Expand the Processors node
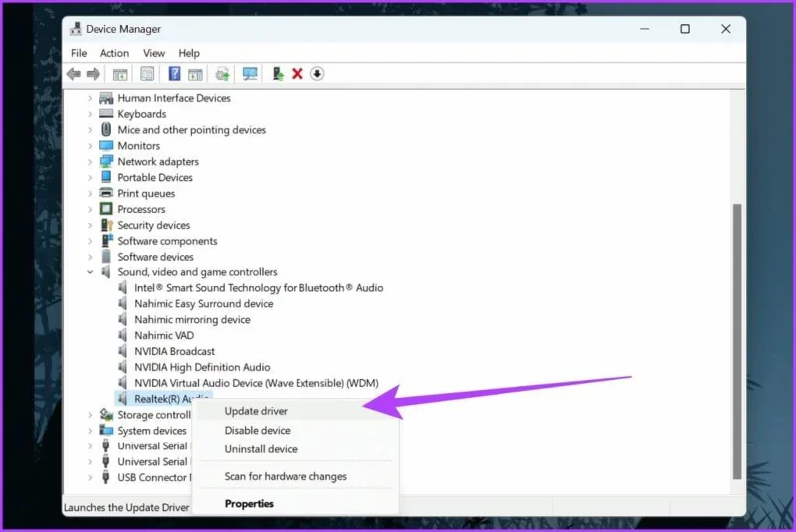796x532 pixels. pos(90,209)
